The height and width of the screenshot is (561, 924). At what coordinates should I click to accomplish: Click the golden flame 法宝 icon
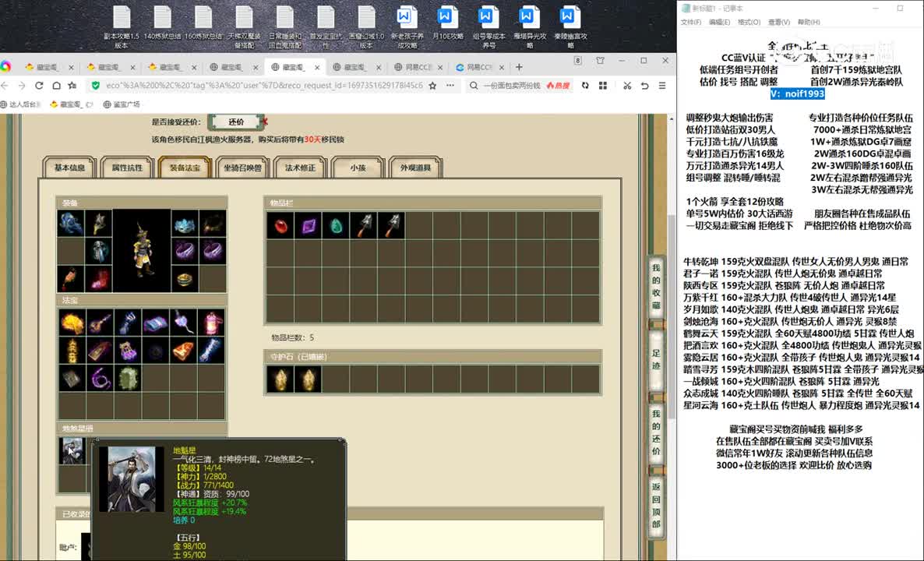(x=72, y=323)
